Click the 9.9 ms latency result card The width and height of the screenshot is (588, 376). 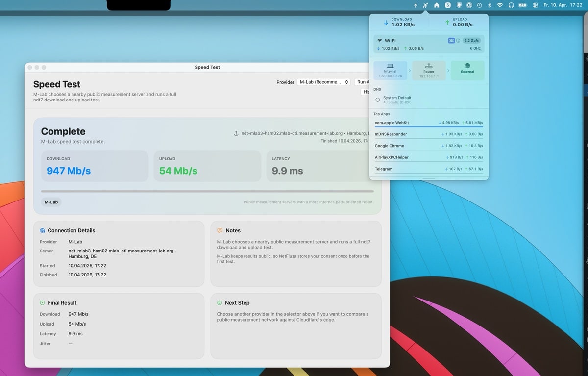318,166
